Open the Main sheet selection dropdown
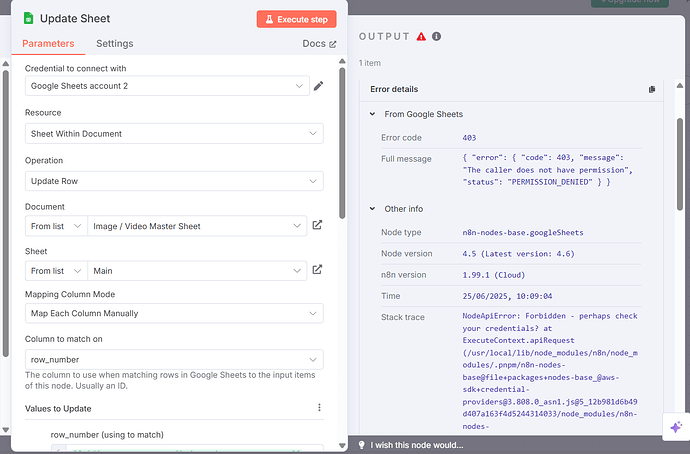Viewport: 690px width, 454px height. tap(197, 271)
